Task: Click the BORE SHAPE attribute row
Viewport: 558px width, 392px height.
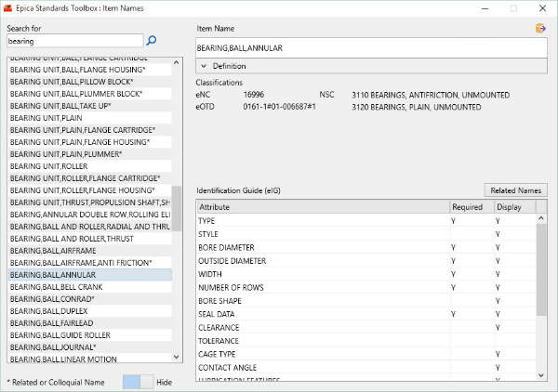Action: [x=365, y=301]
